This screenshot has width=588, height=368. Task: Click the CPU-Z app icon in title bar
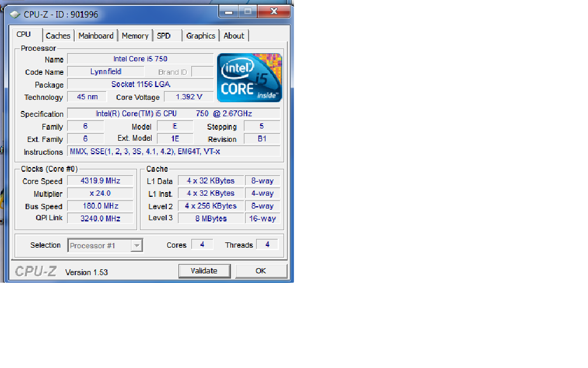coord(15,14)
